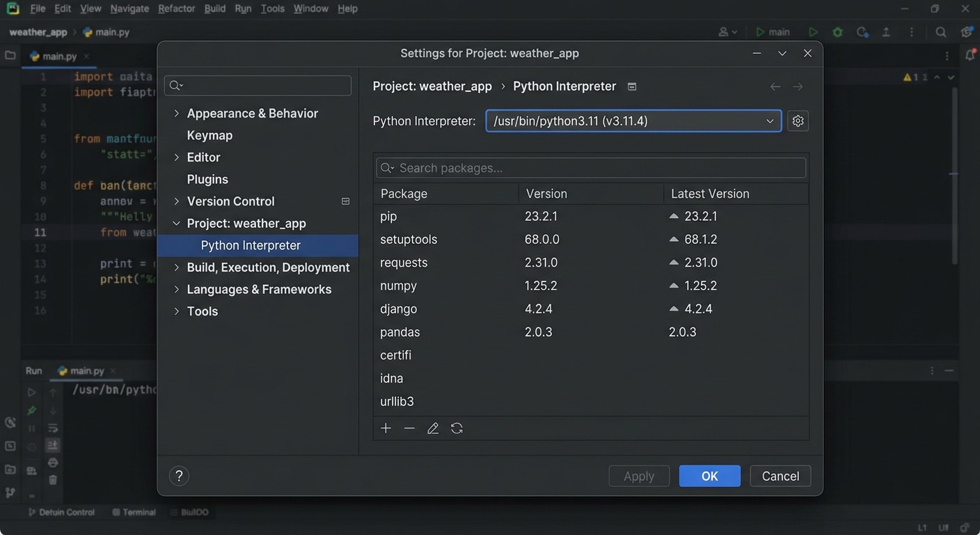Click the Package column header

click(x=446, y=194)
